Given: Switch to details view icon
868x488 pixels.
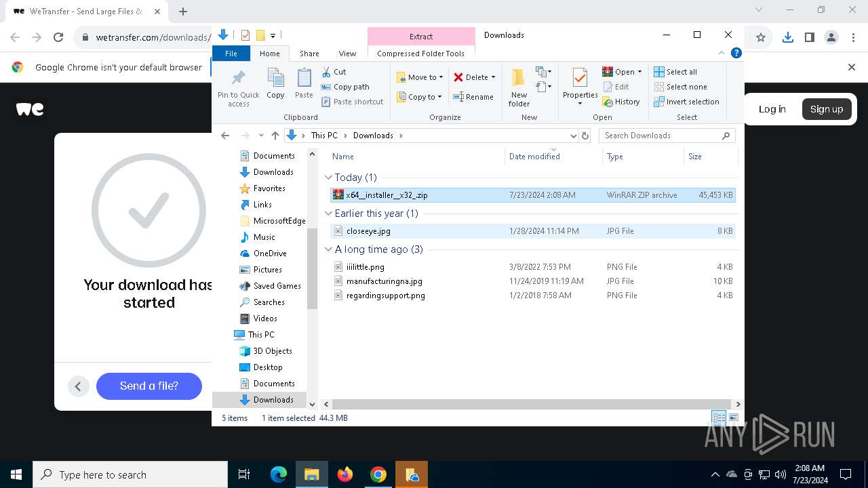Looking at the screenshot, I should [x=719, y=418].
